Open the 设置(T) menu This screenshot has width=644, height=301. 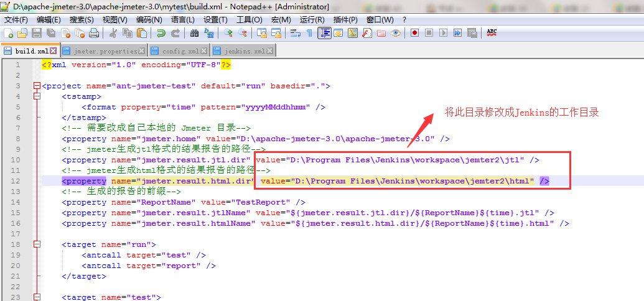(215, 20)
